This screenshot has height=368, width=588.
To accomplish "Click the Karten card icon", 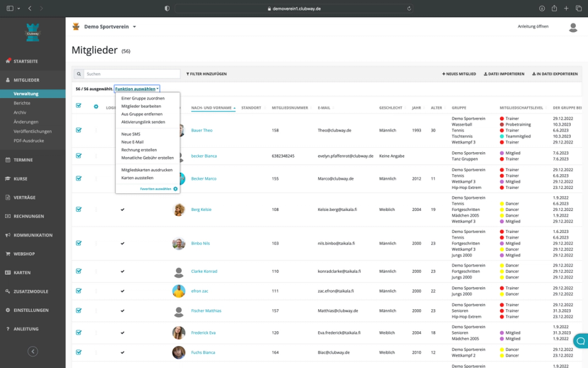I will (x=8, y=272).
